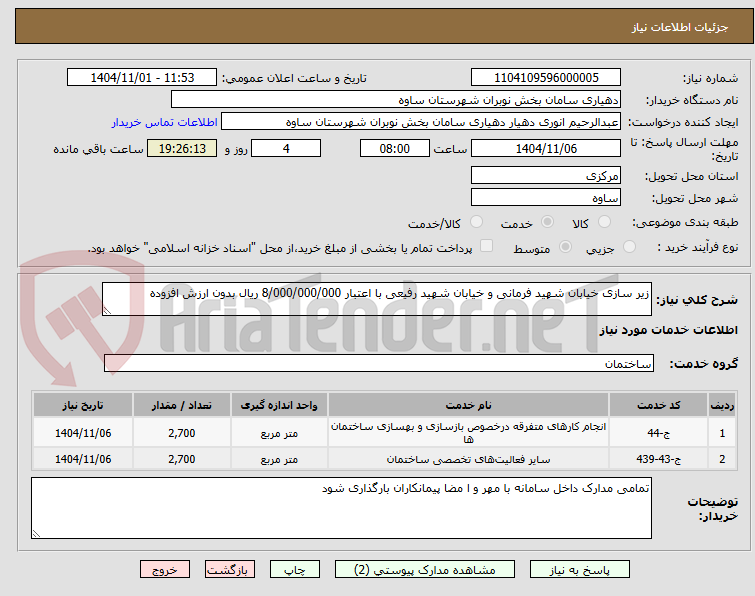This screenshot has height=596, width=755.
Task: Click quantity 2,700 in row 1
Action: [x=182, y=433]
